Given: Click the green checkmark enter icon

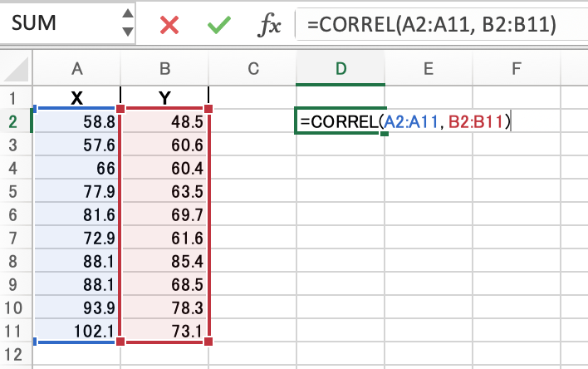Looking at the screenshot, I should point(219,25).
